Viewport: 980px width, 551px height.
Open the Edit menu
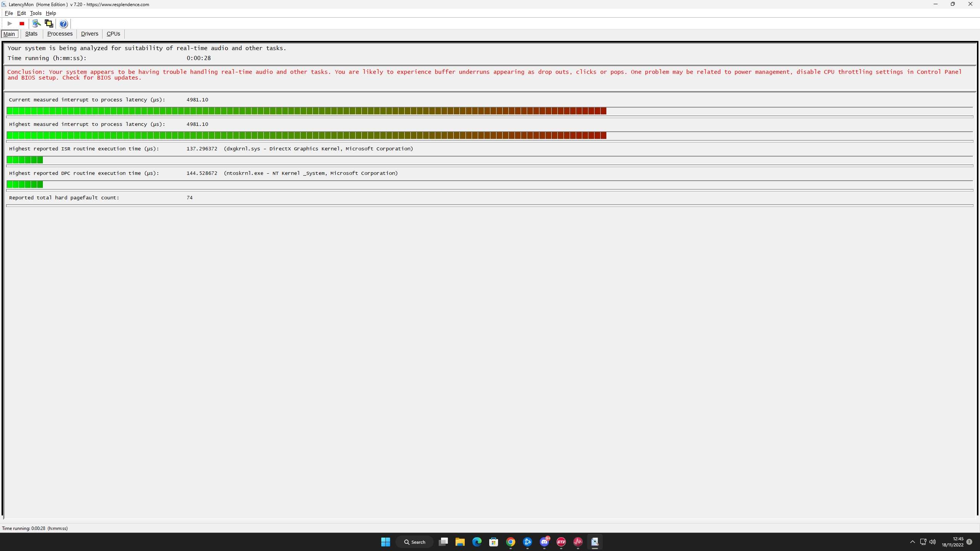pos(21,13)
